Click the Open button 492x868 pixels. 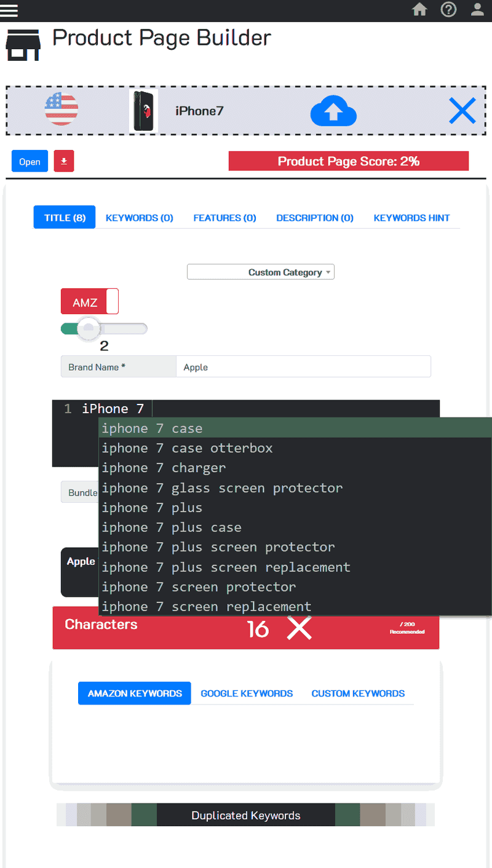click(29, 160)
